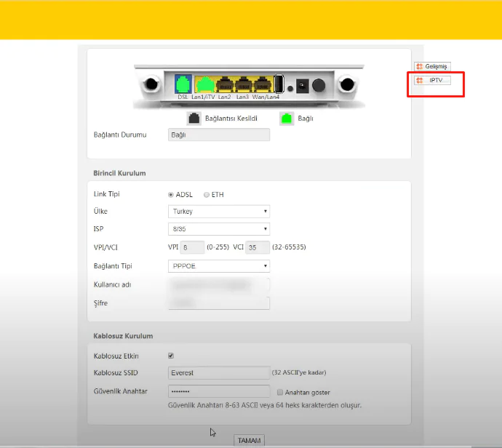502x448 pixels.
Task: Select the ETH link type radio button
Action: tap(207, 194)
